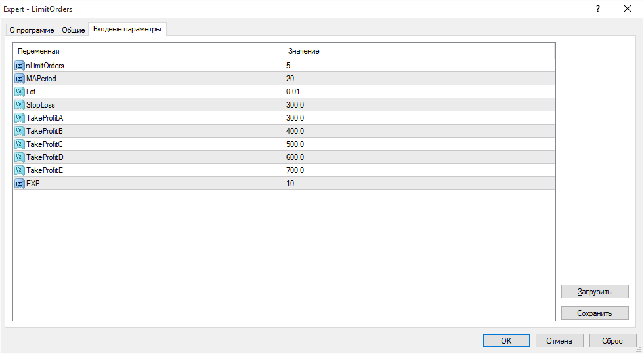
Task: Select the TakeProfitC value 500.0
Action: point(295,144)
